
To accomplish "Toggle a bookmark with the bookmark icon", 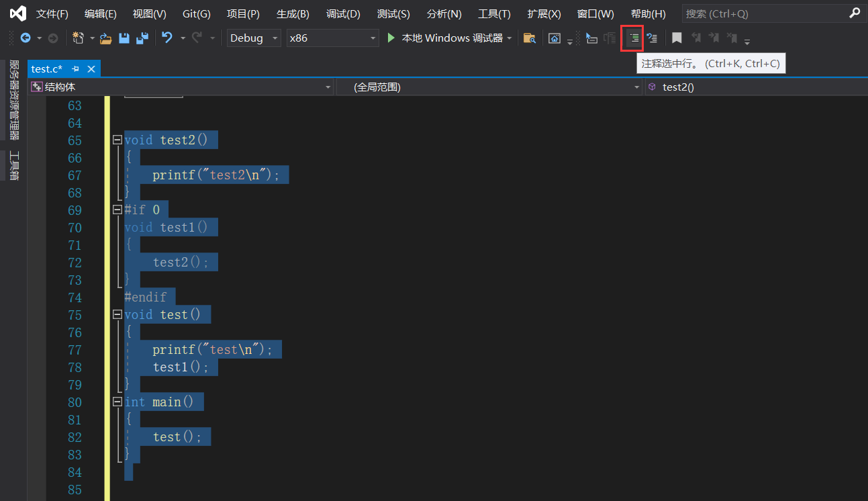I will 677,38.
